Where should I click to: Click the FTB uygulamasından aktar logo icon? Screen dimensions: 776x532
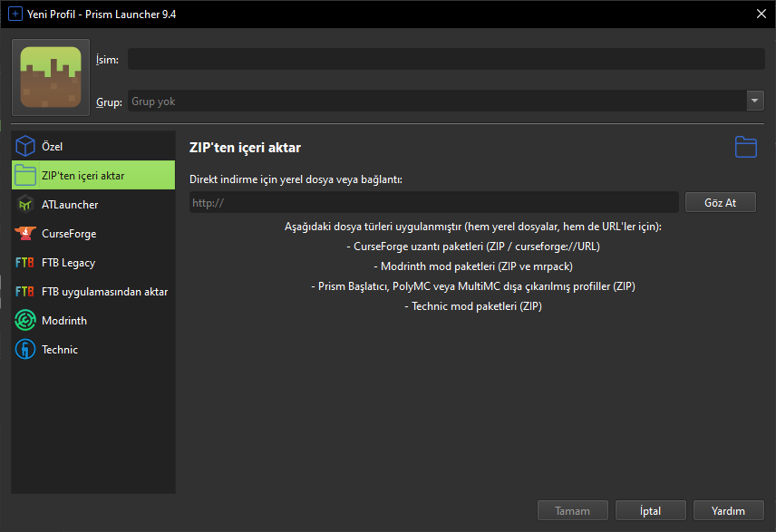pyautogui.click(x=24, y=292)
